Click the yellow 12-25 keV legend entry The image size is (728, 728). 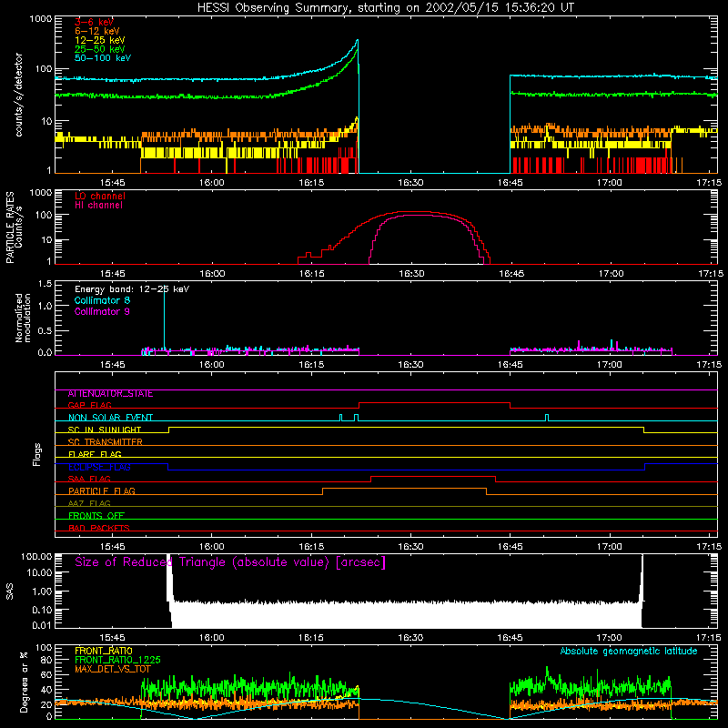pyautogui.click(x=100, y=40)
